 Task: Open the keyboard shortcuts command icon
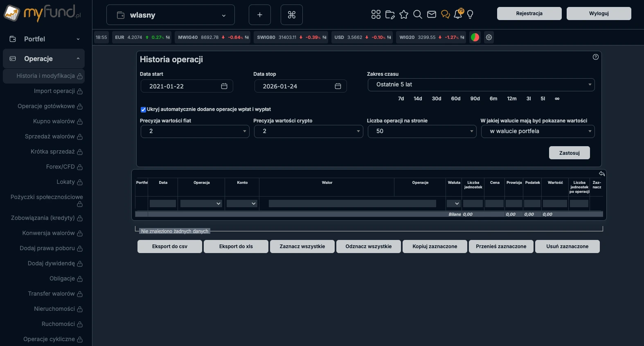point(291,15)
